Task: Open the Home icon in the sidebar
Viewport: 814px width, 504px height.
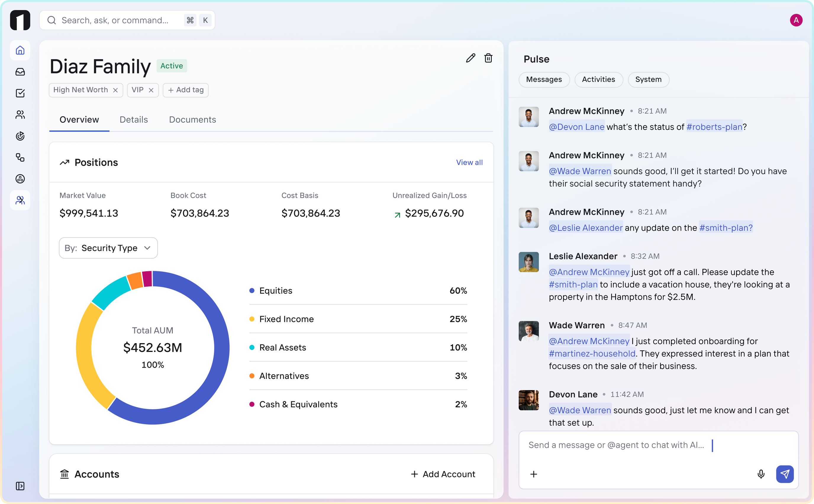Action: coord(20,50)
